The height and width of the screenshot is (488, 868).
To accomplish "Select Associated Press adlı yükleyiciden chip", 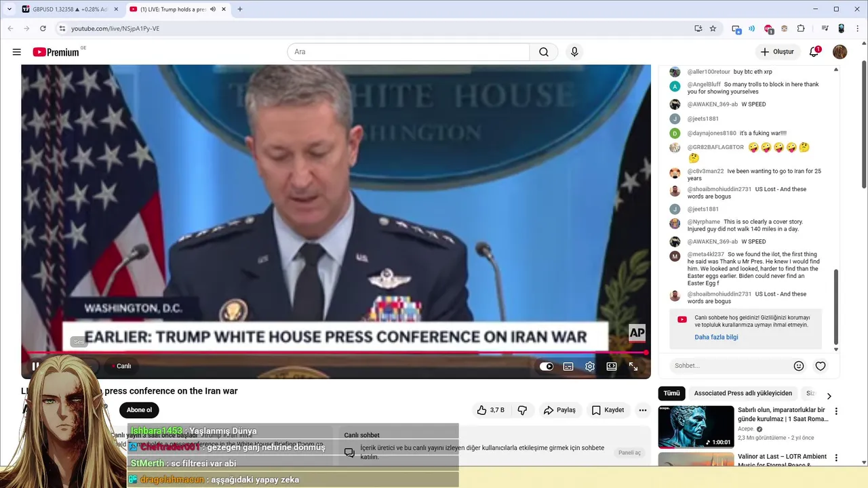I will coord(743,393).
